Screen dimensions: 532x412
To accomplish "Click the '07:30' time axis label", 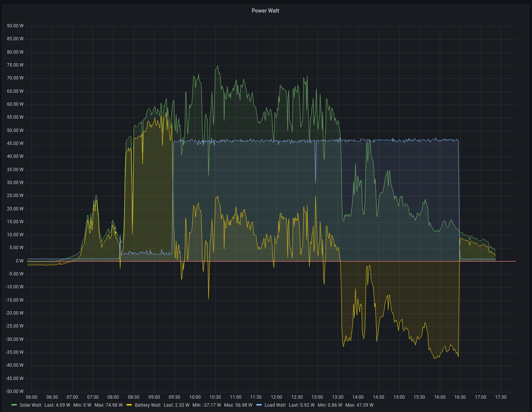I will pos(93,397).
